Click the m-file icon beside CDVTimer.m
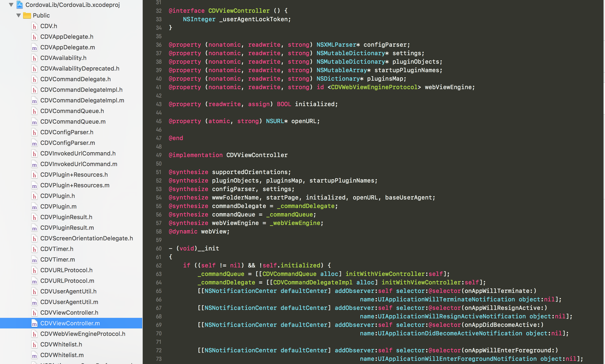The image size is (605, 364). (34, 260)
